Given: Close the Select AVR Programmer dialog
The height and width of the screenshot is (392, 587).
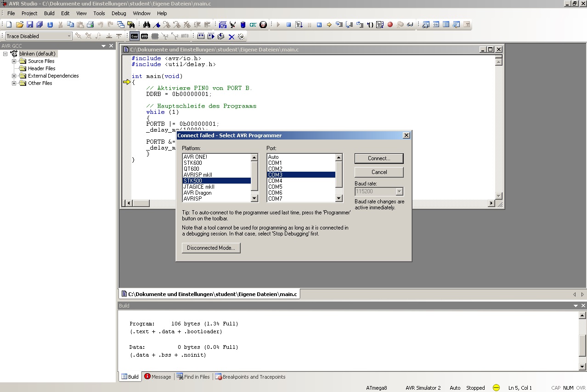Looking at the screenshot, I should pos(406,135).
